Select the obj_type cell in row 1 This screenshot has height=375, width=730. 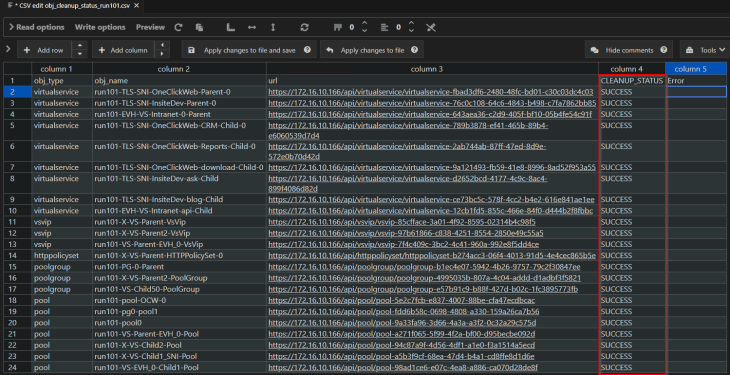[x=62, y=81]
